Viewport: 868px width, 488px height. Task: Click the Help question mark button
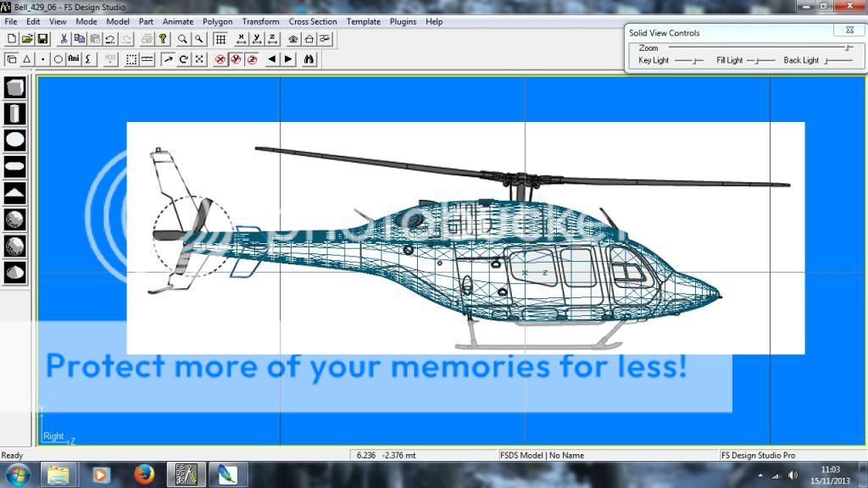point(163,39)
